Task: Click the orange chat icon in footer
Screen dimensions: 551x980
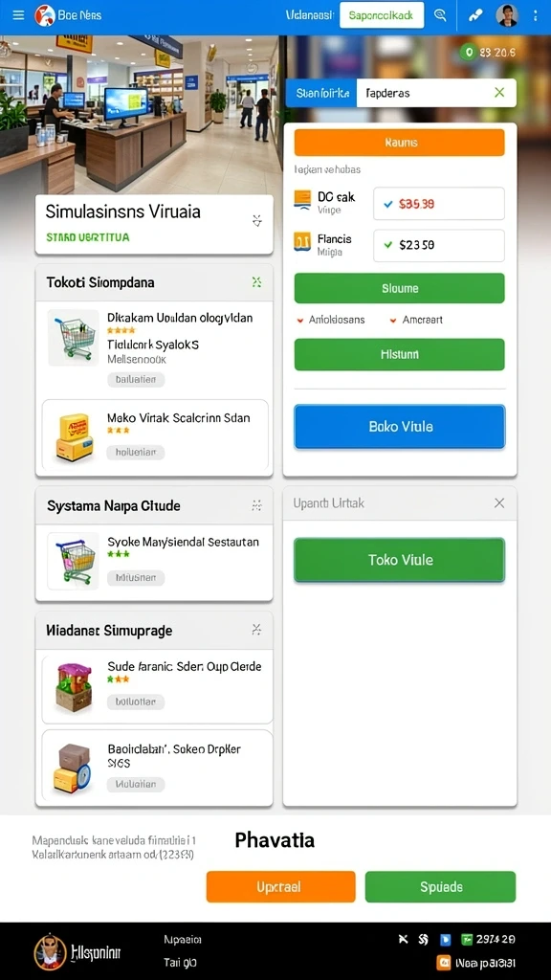Action: (x=444, y=963)
